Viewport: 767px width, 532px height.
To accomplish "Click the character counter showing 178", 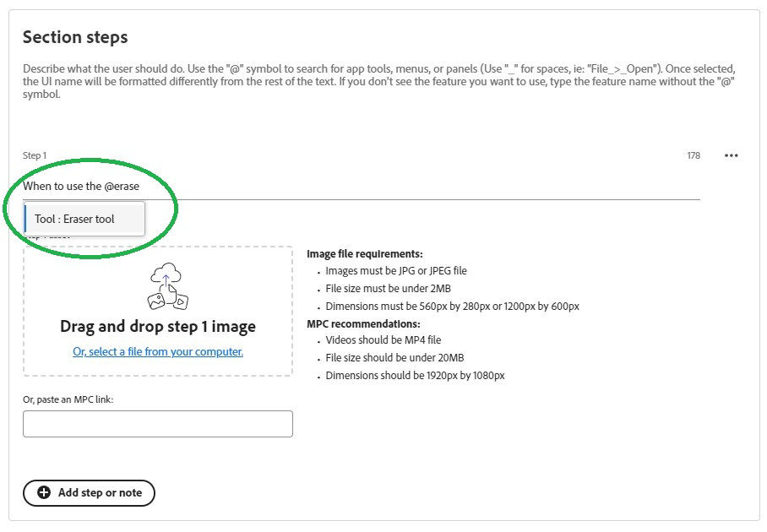I will (694, 155).
